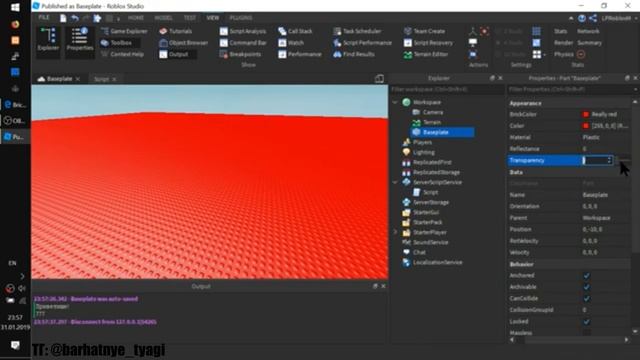Switch to the TEST ribbon tab
The height and width of the screenshot is (360, 640).
click(189, 18)
